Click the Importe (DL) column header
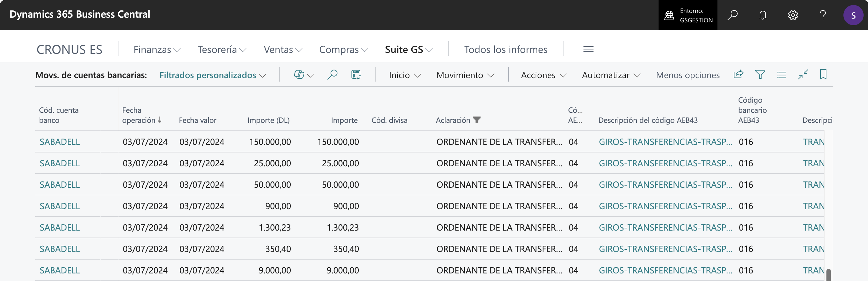 tap(269, 120)
